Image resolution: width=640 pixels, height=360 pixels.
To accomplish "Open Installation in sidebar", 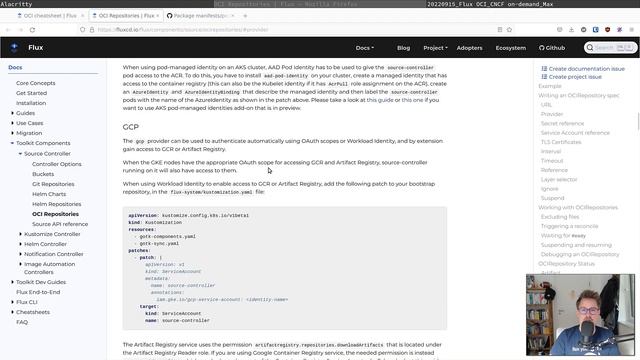I will coord(31,103).
